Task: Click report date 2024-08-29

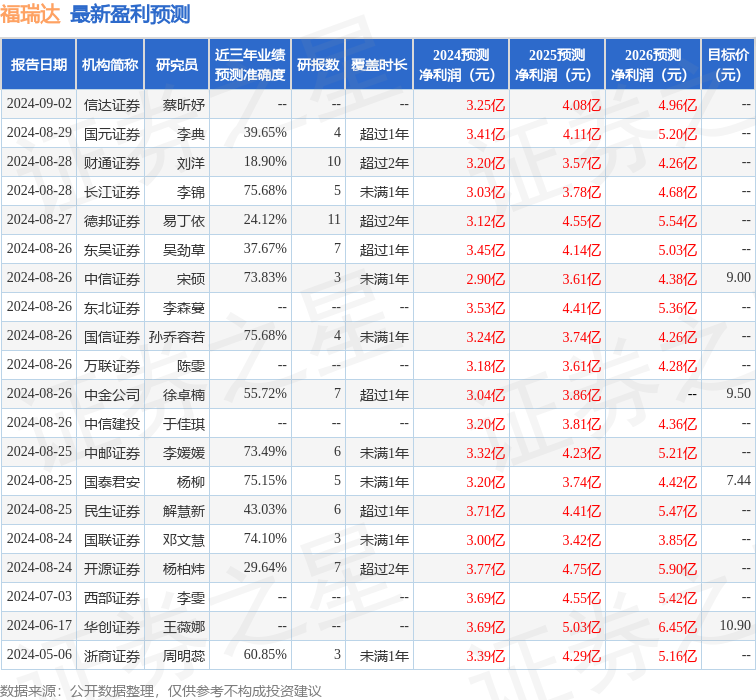Action: tap(39, 133)
